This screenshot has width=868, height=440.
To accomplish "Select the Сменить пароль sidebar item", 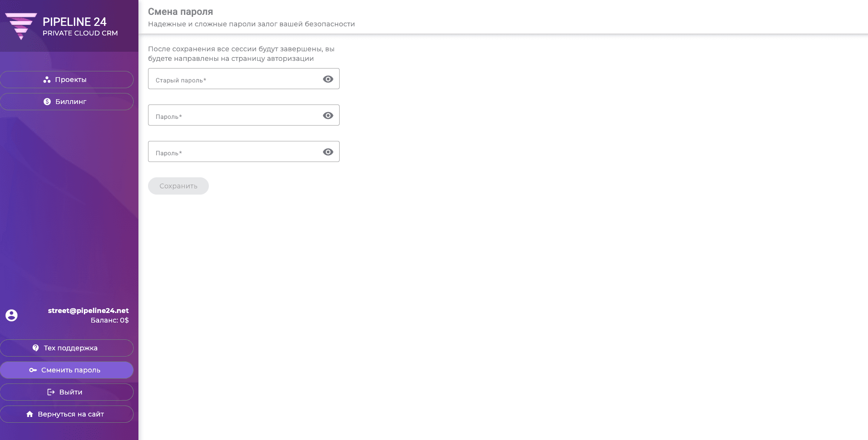I will pos(67,370).
